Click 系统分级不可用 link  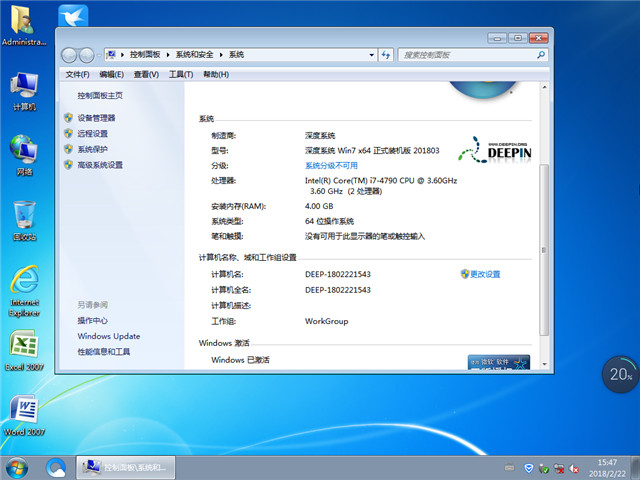click(x=331, y=165)
